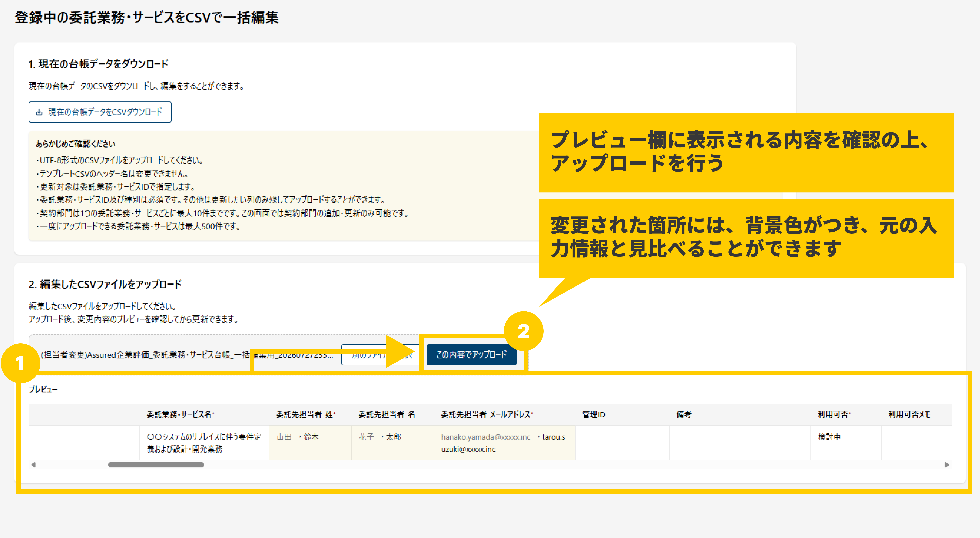Screen dimensions: 980x538
Task: Click the horizontal scrollbar thumb in the preview table
Action: 156,465
